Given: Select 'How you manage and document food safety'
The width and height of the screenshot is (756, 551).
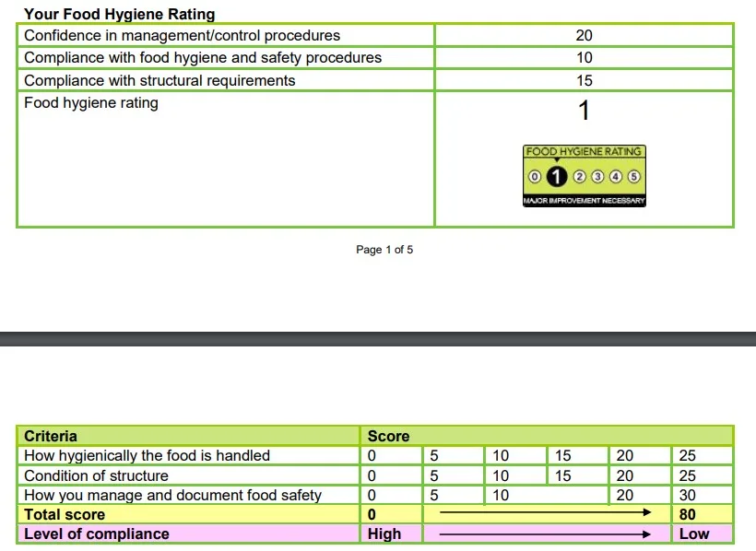Looking at the screenshot, I should [x=172, y=495].
